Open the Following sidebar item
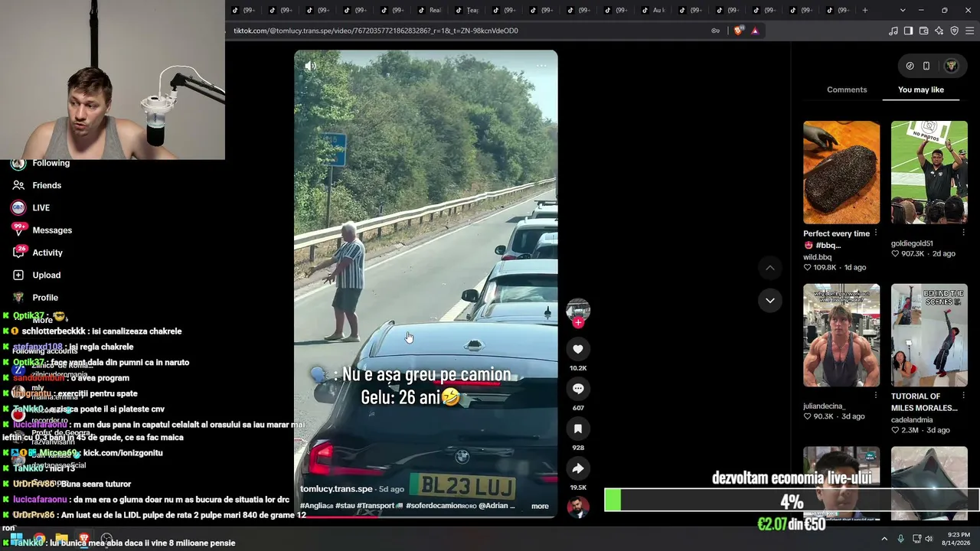Image resolution: width=980 pixels, height=551 pixels. 51,163
